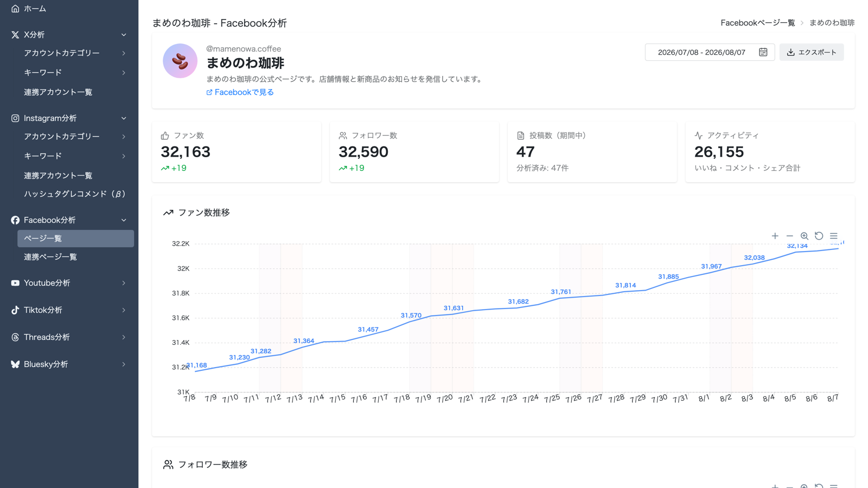This screenshot has height=488, width=868.
Task: Click 分析済み: 47件 text
Action: pyautogui.click(x=542, y=168)
